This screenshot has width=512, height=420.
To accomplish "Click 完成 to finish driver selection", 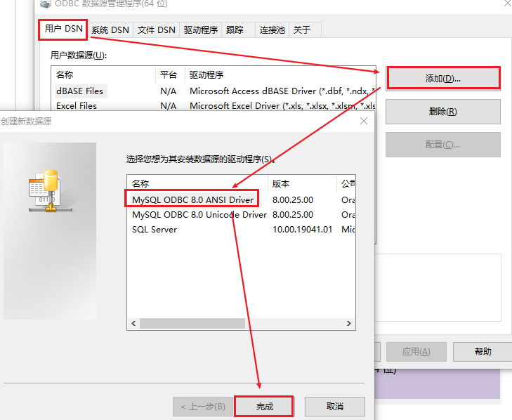I will 264,407.
